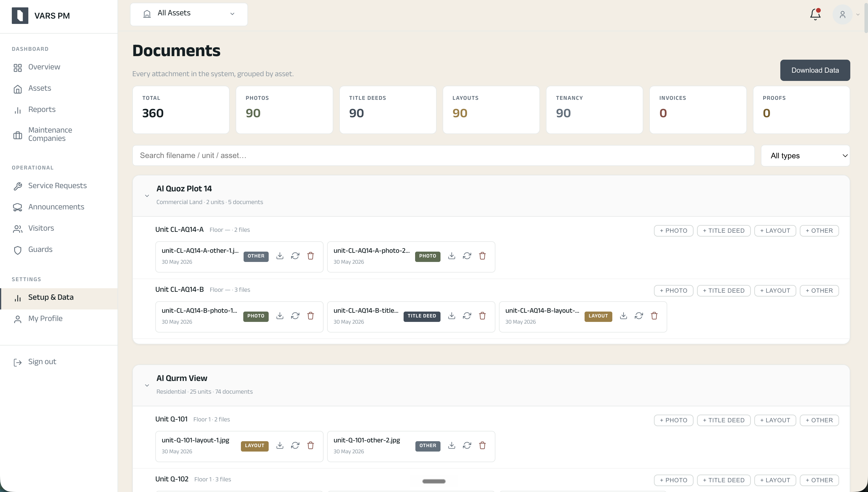868x492 pixels.
Task: Delete unit-Q-101-layout-1.jpg
Action: click(311, 445)
